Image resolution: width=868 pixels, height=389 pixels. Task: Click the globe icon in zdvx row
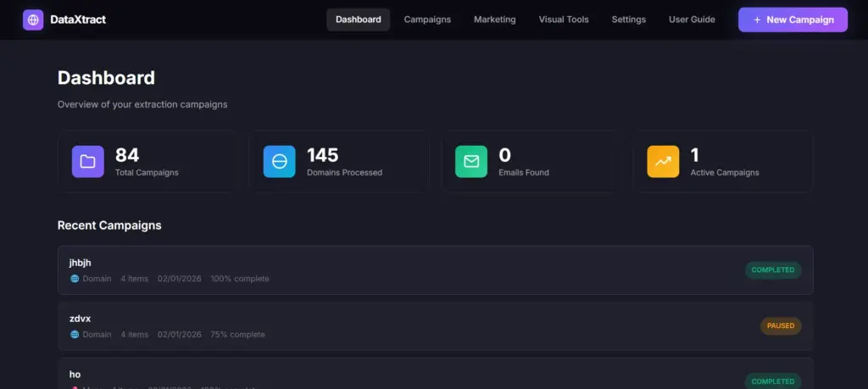[75, 335]
